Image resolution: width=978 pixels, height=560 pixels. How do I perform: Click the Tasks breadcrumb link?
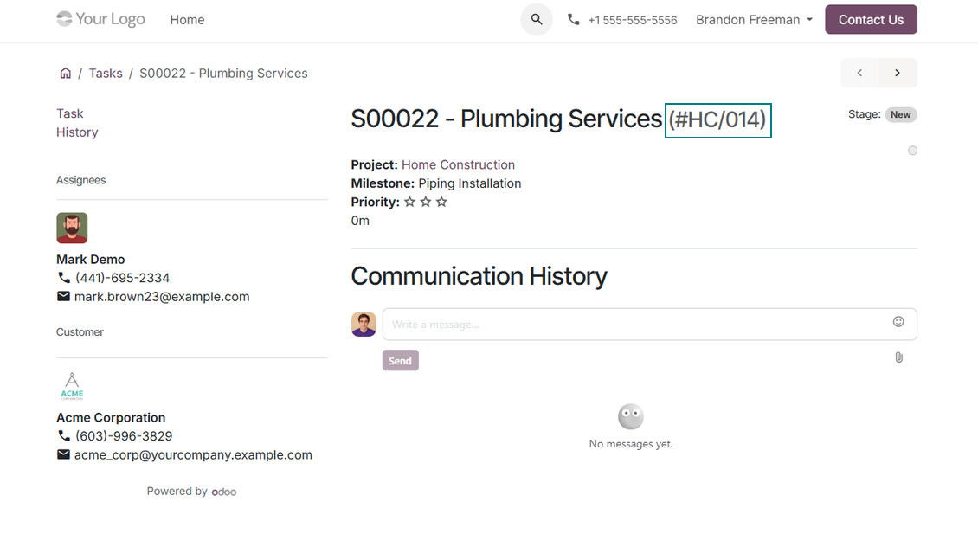(106, 73)
